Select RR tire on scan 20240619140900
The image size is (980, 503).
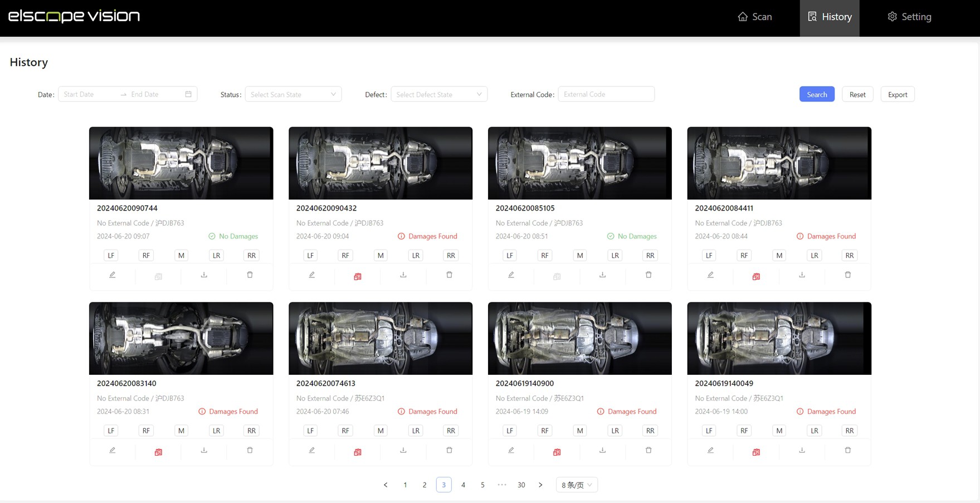[650, 431]
